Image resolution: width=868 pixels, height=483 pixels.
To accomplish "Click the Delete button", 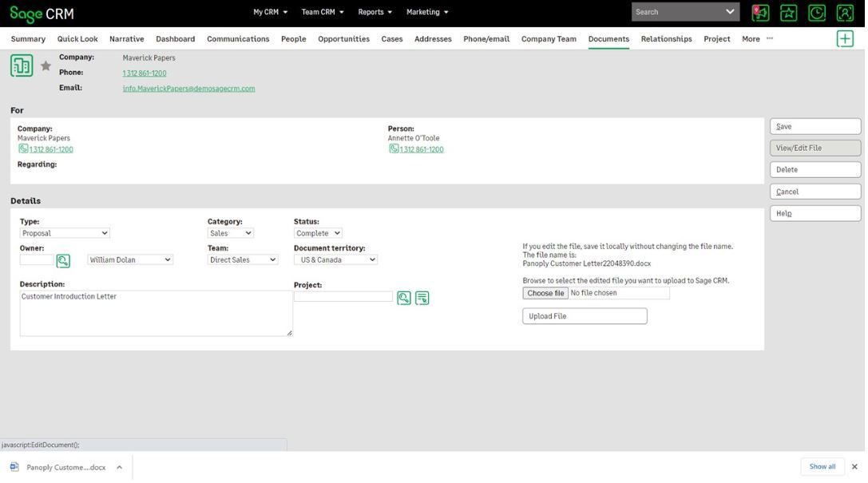I will [815, 169].
